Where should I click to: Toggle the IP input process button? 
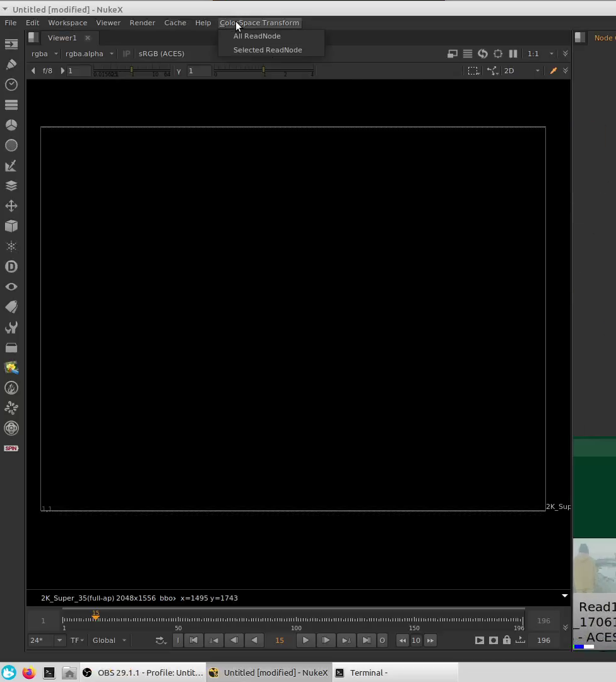(x=126, y=54)
